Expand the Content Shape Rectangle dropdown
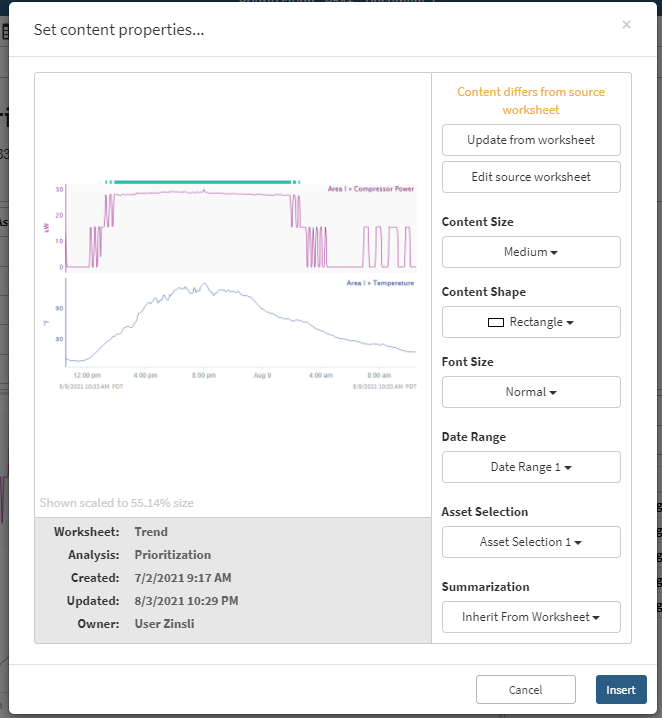This screenshot has width=662, height=718. [x=531, y=322]
